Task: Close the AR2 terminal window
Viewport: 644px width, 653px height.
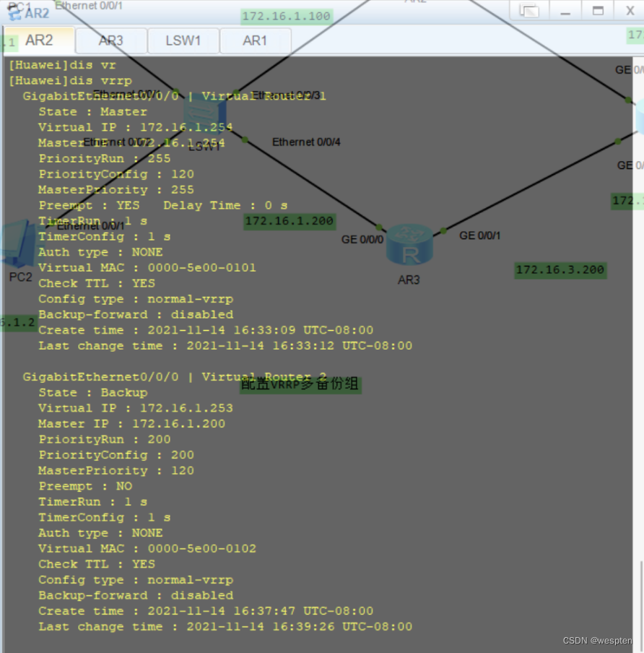Action: tap(630, 10)
